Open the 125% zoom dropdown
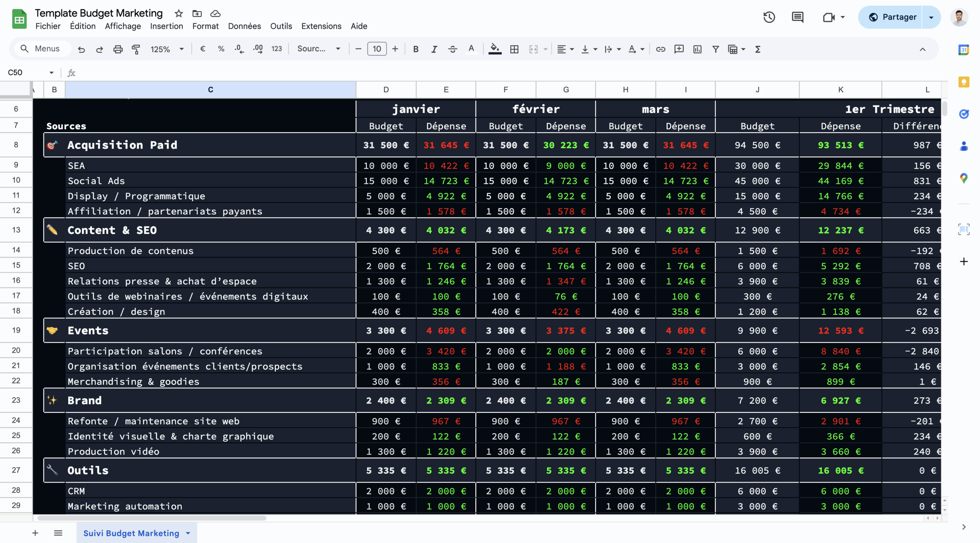980x543 pixels. click(167, 49)
